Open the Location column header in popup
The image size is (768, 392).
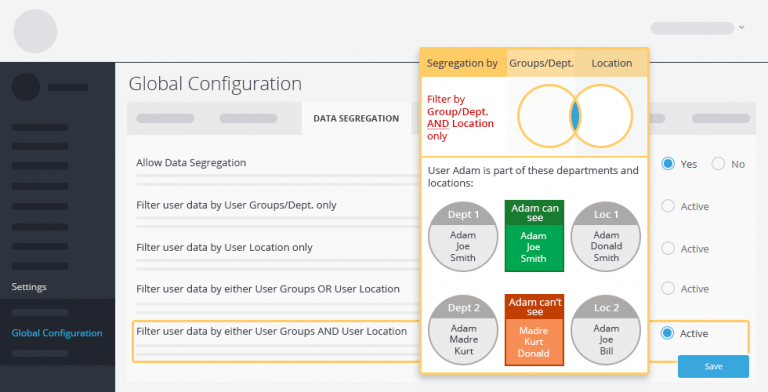pyautogui.click(x=612, y=63)
